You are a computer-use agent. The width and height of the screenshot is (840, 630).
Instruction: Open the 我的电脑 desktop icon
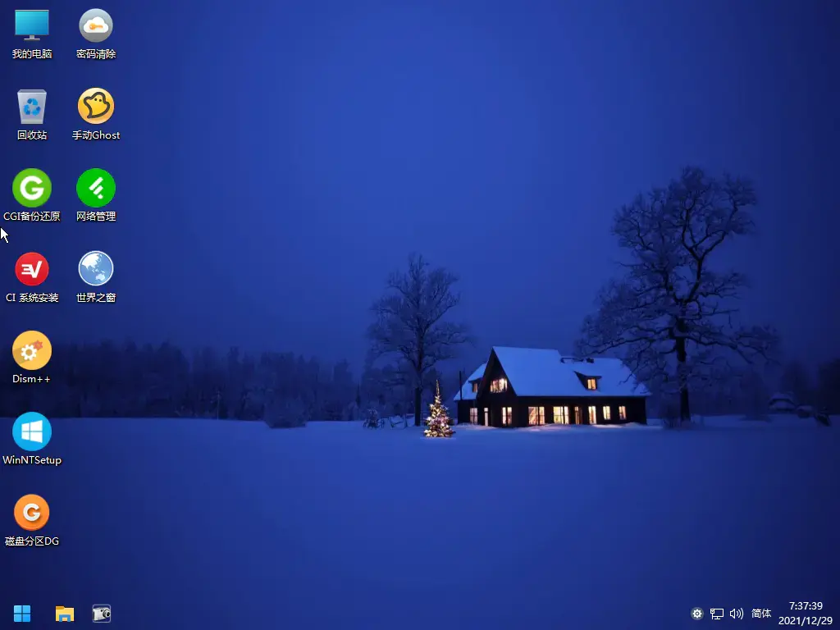point(32,33)
